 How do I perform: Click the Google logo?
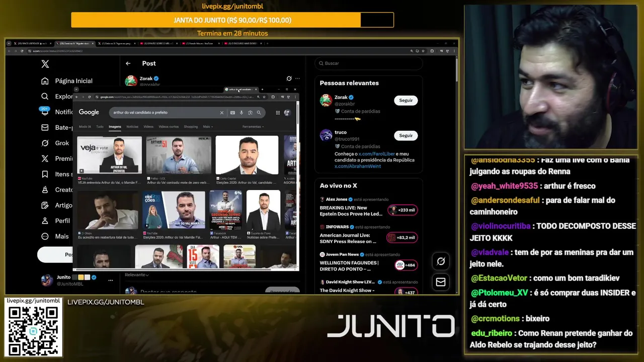tap(89, 113)
